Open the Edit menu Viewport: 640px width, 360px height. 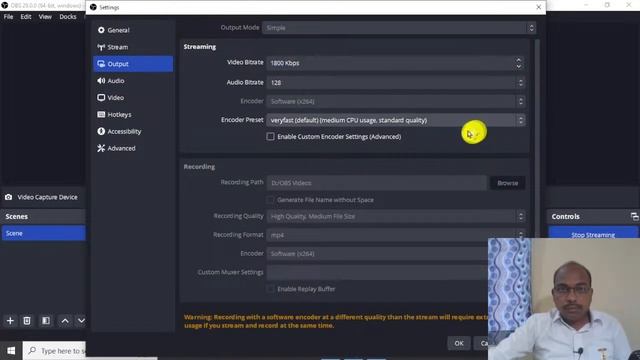[x=26, y=17]
